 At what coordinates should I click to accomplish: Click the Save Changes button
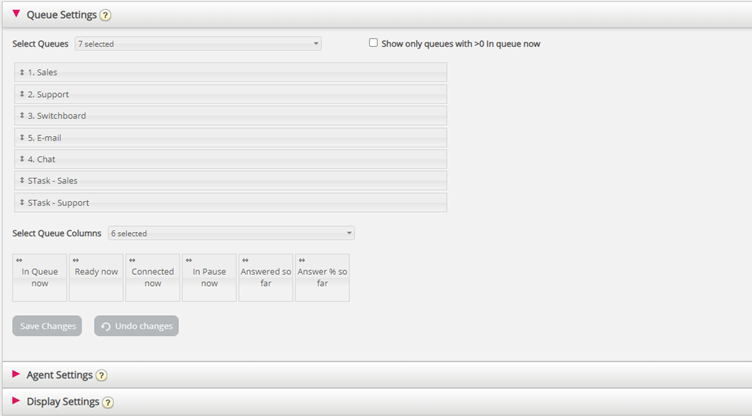tap(47, 326)
